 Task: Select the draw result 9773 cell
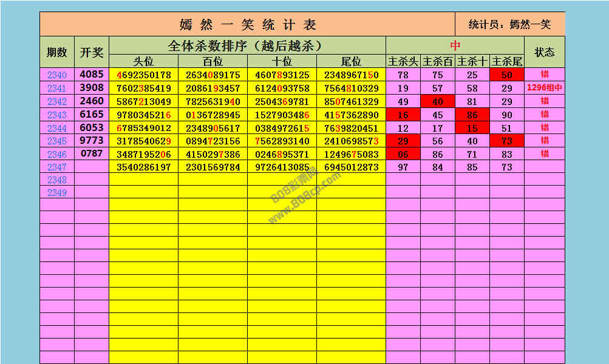(92, 141)
